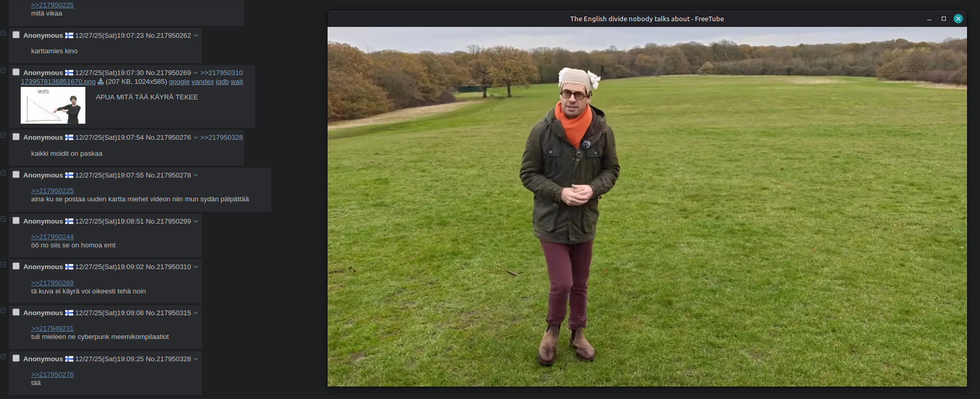Open the post menu arrow for No.217950328
Screen dimensions: 980x399
196,359
